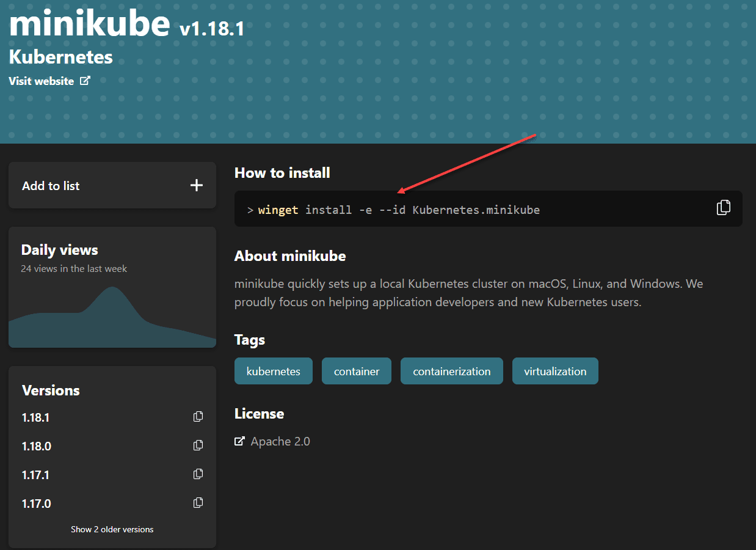
Task: Select the virtualization tag
Action: (x=555, y=372)
